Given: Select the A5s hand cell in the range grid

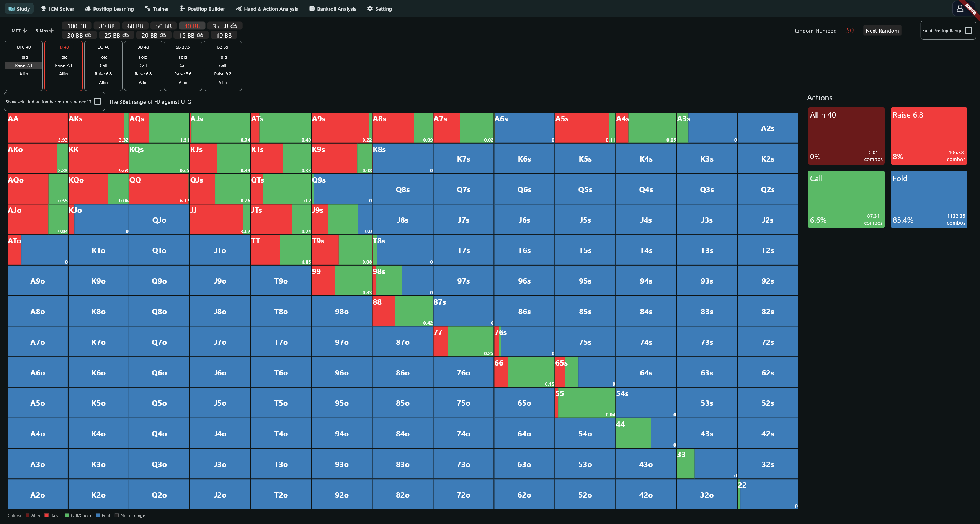Looking at the screenshot, I should 585,128.
